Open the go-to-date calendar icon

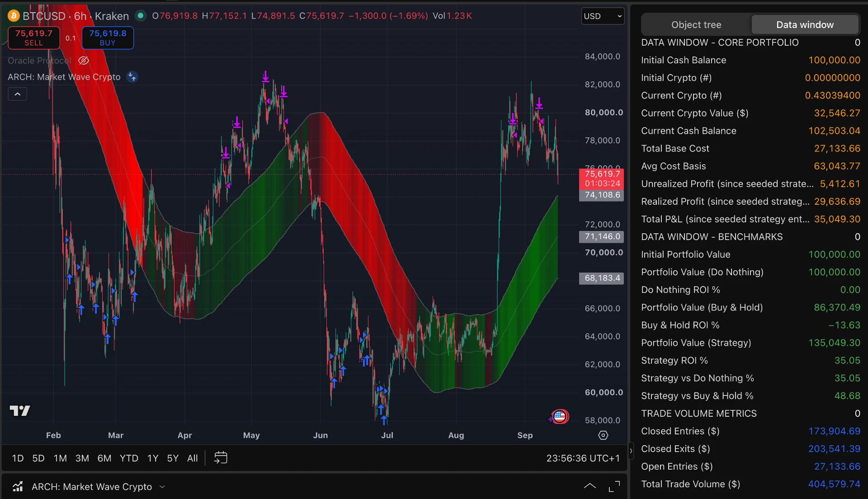221,458
